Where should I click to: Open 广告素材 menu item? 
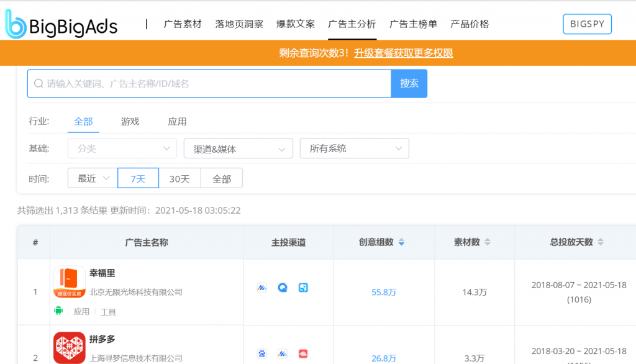pos(183,24)
